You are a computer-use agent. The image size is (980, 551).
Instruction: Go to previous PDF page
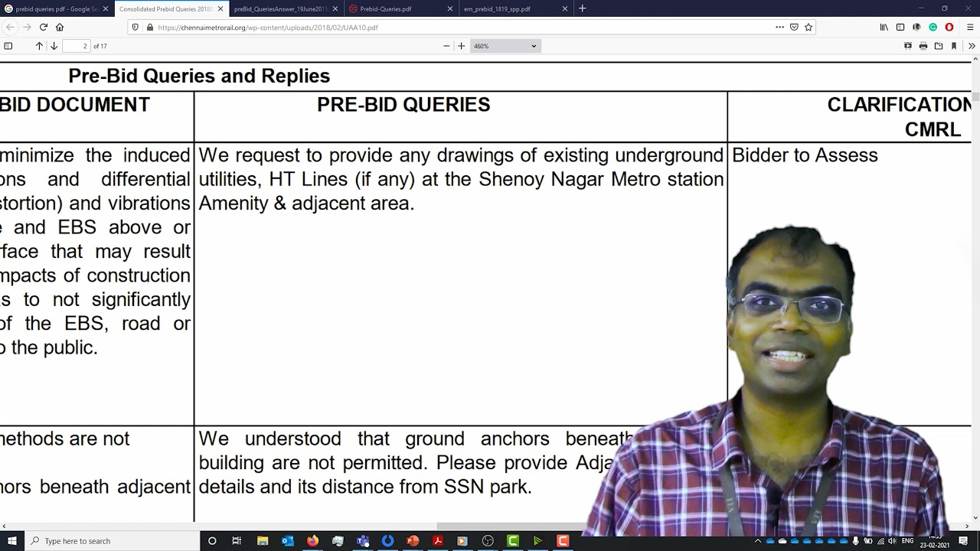(x=39, y=46)
